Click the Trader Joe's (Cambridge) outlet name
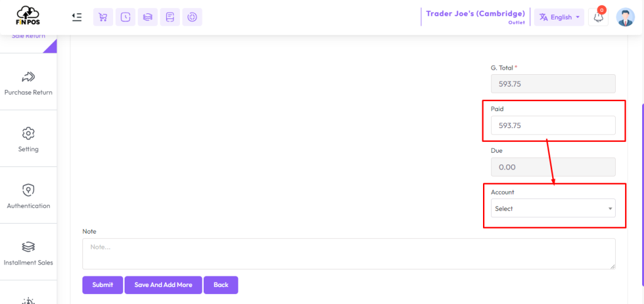Viewport: 644px width, 304px height. (475, 14)
